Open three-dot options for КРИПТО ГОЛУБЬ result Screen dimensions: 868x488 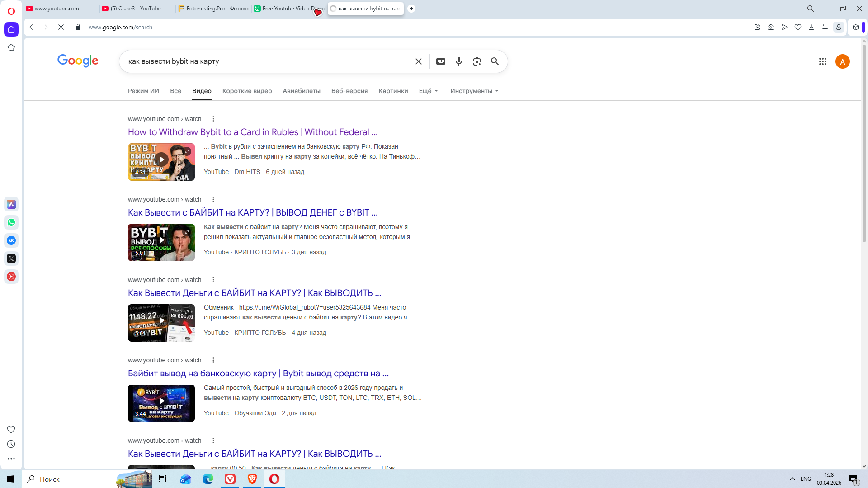[x=213, y=199]
